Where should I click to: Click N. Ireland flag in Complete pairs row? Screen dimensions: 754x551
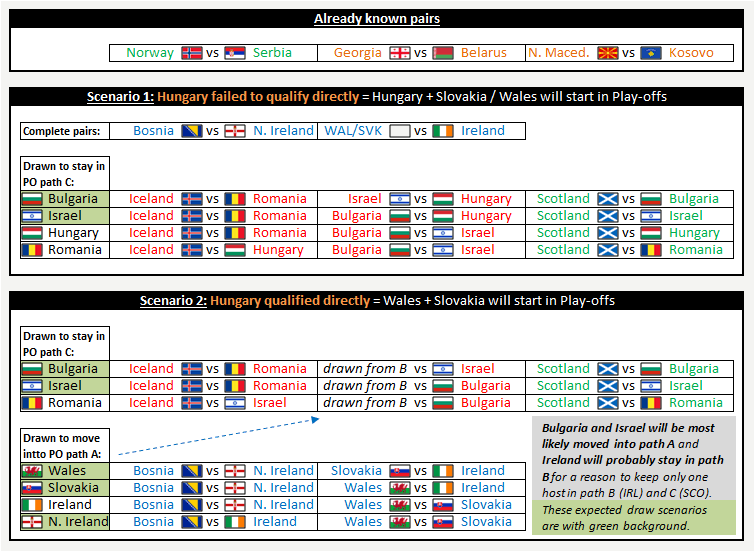235,131
